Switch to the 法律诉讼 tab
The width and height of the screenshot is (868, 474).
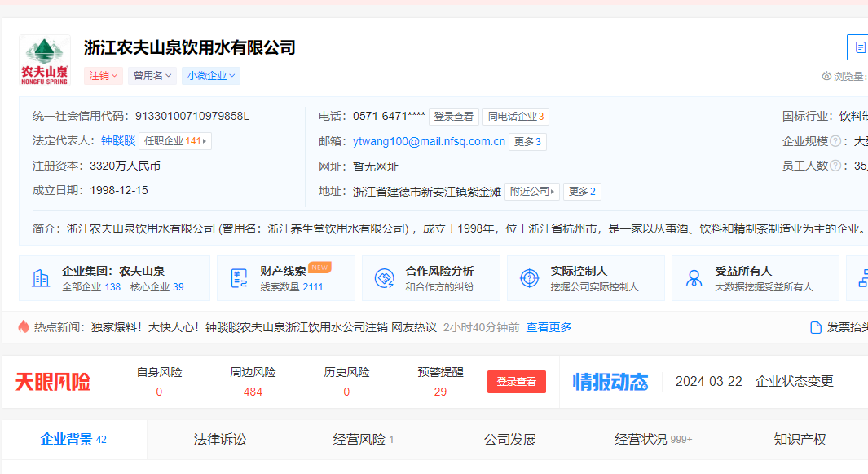coord(219,440)
